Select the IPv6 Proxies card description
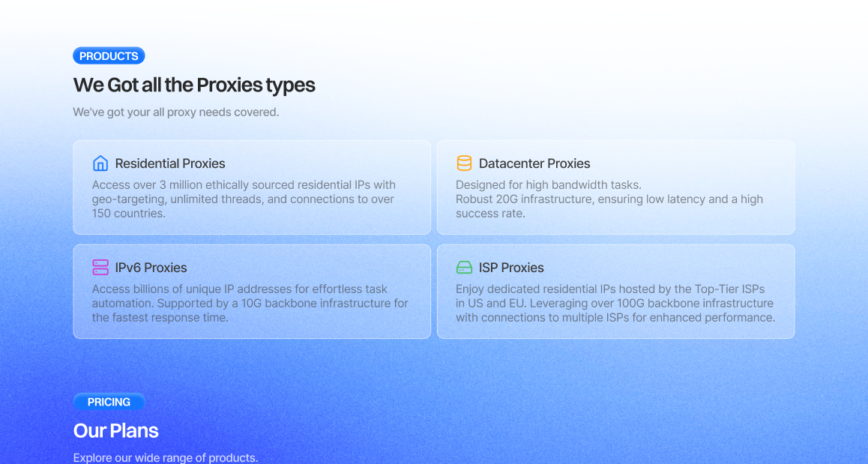This screenshot has height=464, width=868. (250, 304)
